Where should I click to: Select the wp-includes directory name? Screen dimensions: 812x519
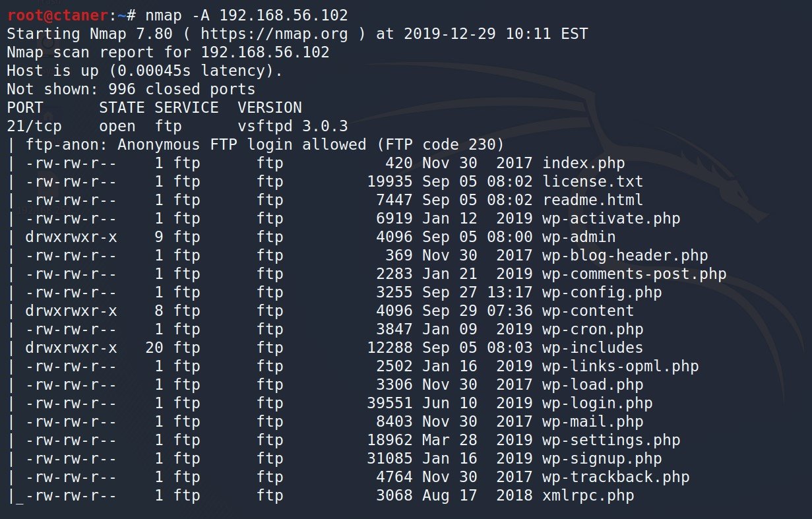593,348
